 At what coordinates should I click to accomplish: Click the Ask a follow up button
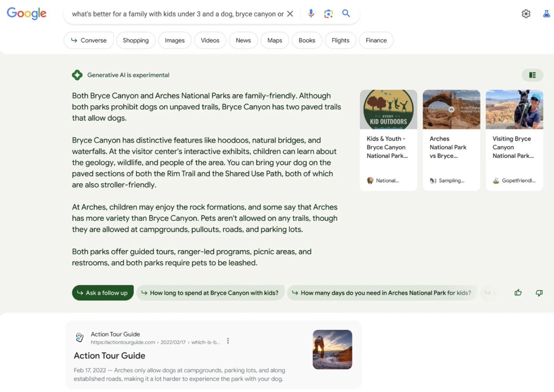pyautogui.click(x=102, y=292)
